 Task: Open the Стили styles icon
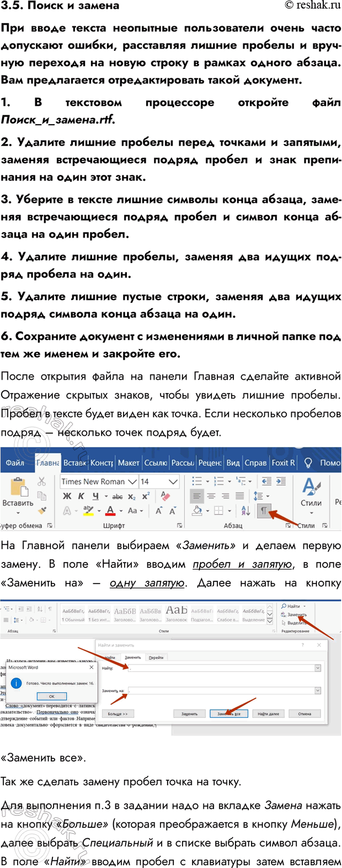pos(311,486)
